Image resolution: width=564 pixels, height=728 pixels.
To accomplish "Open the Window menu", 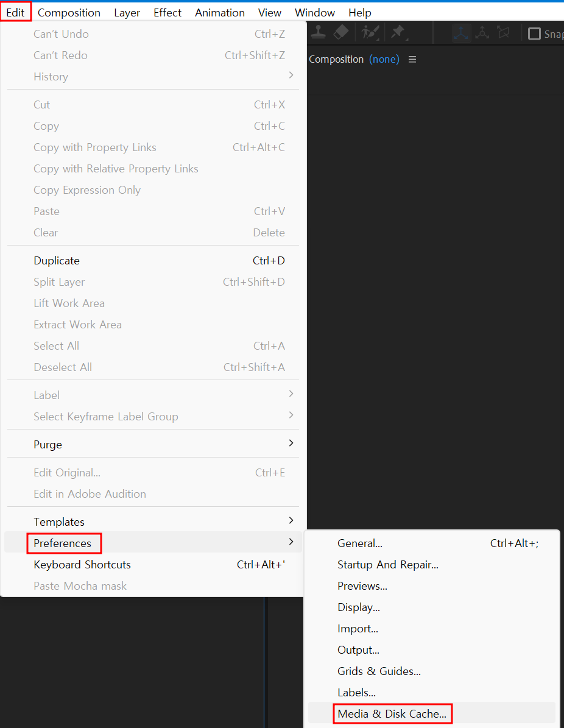I will [x=315, y=13].
